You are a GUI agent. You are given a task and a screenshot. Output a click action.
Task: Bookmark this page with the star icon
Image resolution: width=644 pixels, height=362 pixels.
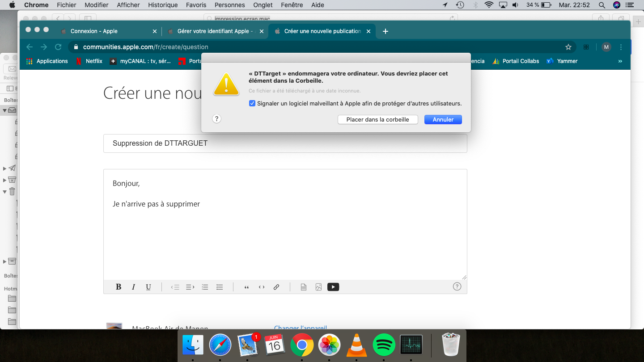point(568,47)
